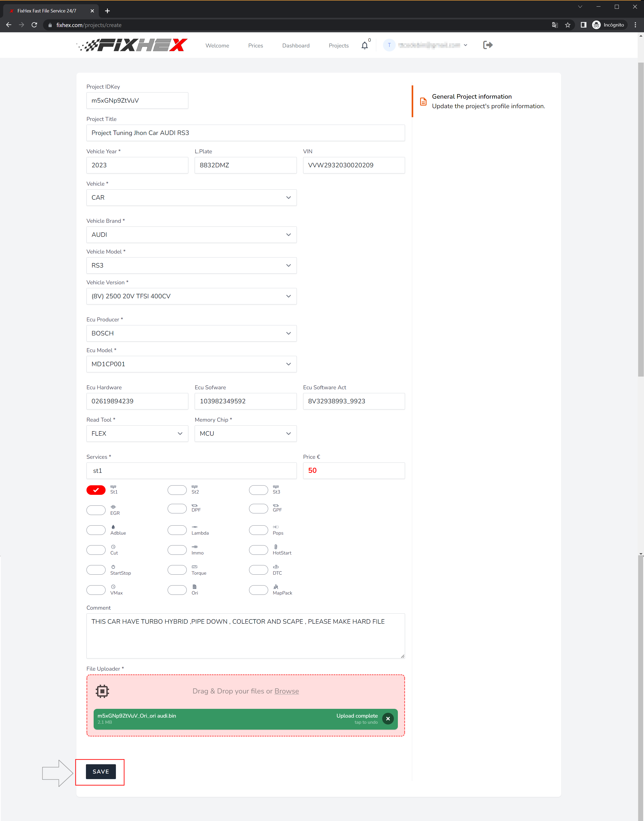Enable the Cut toggle
The height and width of the screenshot is (821, 644).
pyautogui.click(x=96, y=550)
